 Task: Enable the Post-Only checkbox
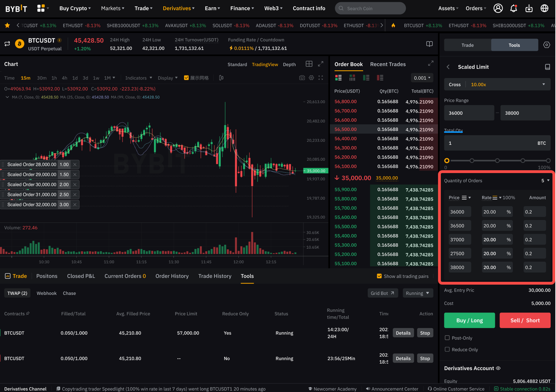447,338
